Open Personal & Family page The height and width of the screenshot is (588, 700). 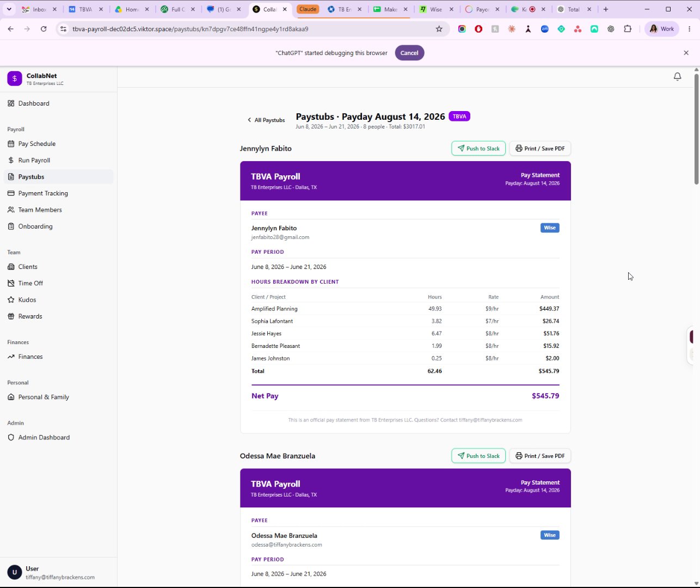coord(58,397)
